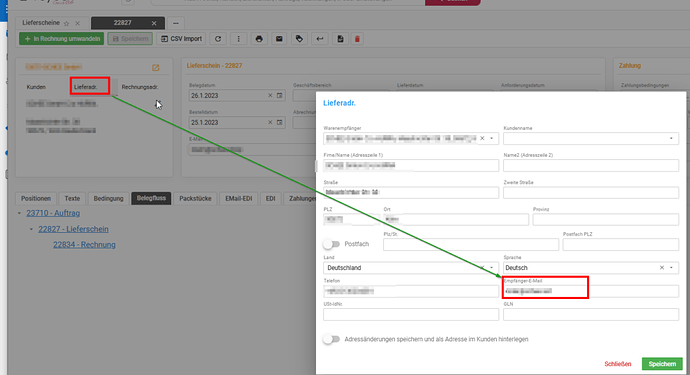Click the Firma/Name (Adresszeile 1) field
Screen dimensions: 690x375
click(x=411, y=165)
